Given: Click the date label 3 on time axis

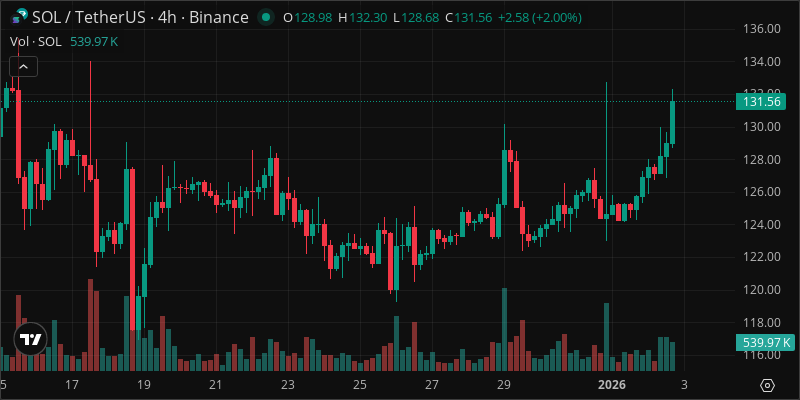Looking at the screenshot, I should [x=684, y=384].
